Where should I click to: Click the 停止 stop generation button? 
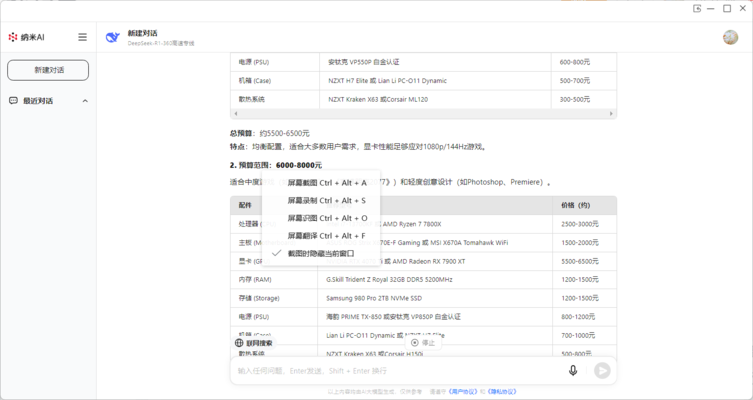(x=423, y=343)
